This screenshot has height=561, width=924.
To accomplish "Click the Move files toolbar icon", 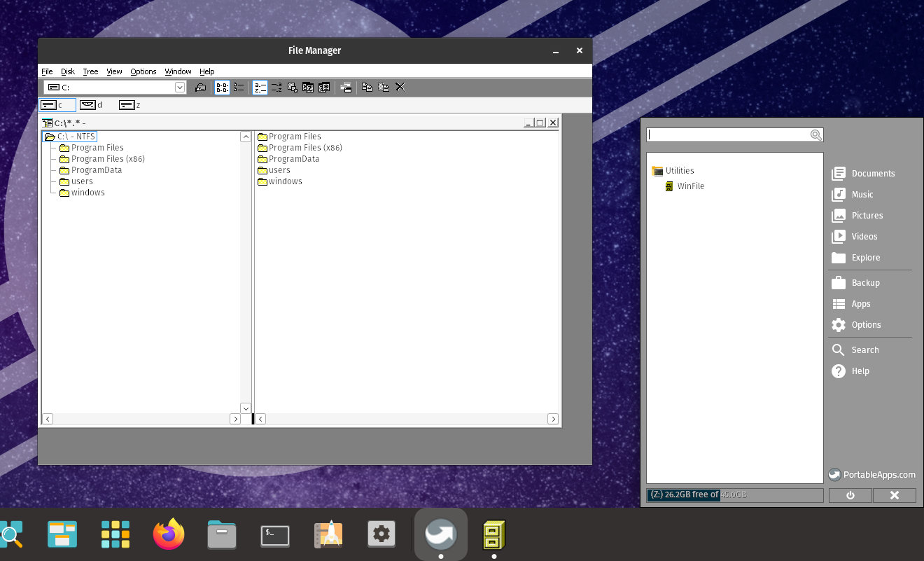I will [x=384, y=88].
